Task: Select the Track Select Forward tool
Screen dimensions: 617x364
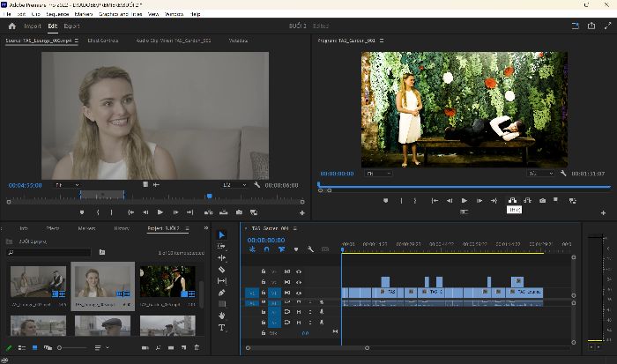Action: click(x=221, y=247)
